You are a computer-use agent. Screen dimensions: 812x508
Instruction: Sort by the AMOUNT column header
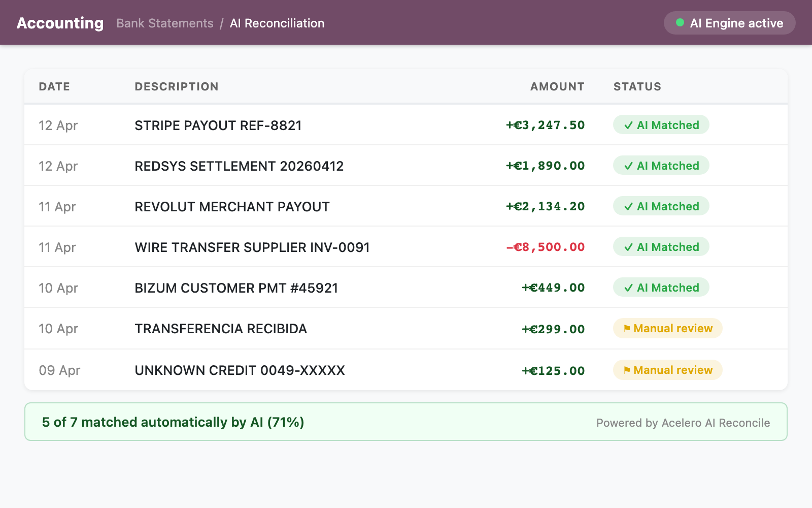(x=557, y=86)
